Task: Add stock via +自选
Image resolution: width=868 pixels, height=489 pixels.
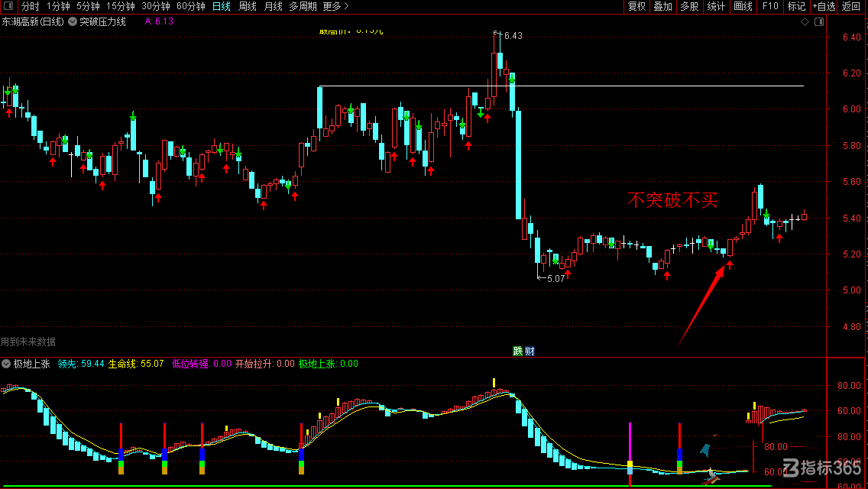Action: pos(824,7)
